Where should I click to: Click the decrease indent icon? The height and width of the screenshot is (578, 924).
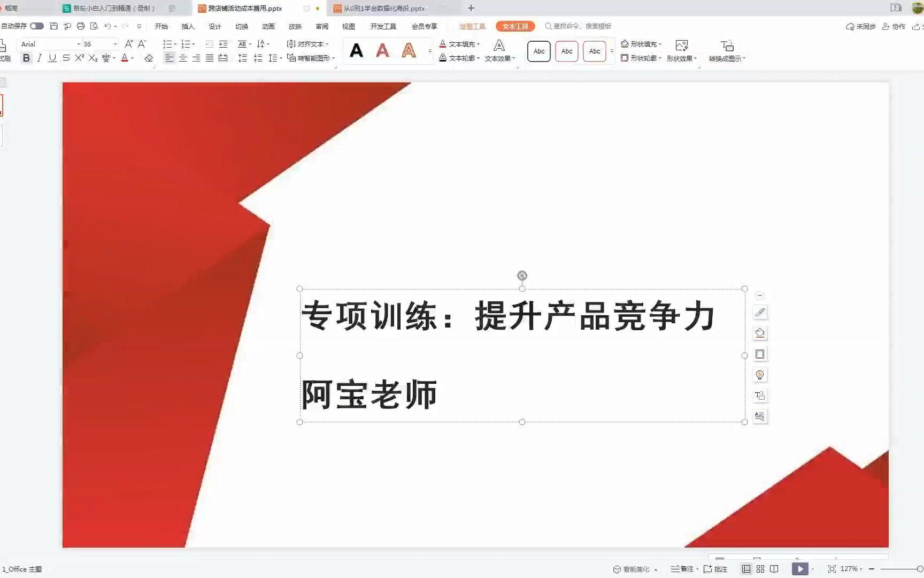click(x=210, y=44)
